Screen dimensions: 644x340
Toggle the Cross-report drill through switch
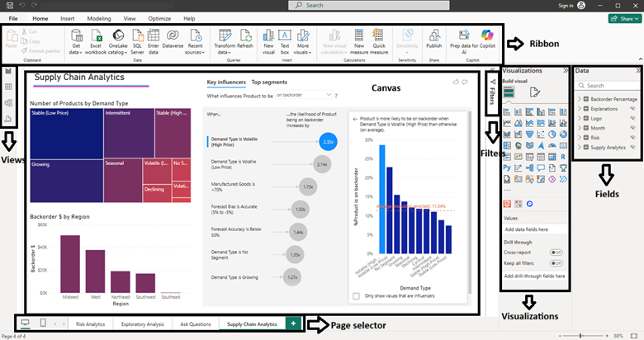pyautogui.click(x=556, y=252)
